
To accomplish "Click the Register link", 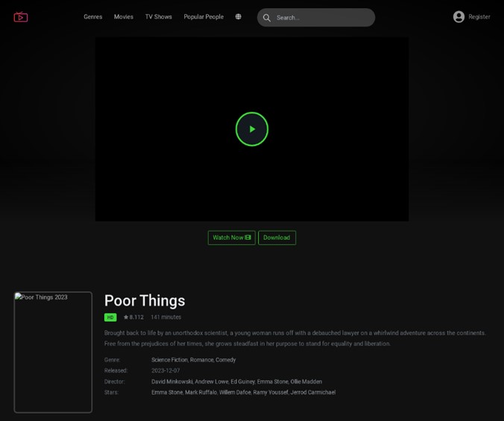I will coord(479,16).
